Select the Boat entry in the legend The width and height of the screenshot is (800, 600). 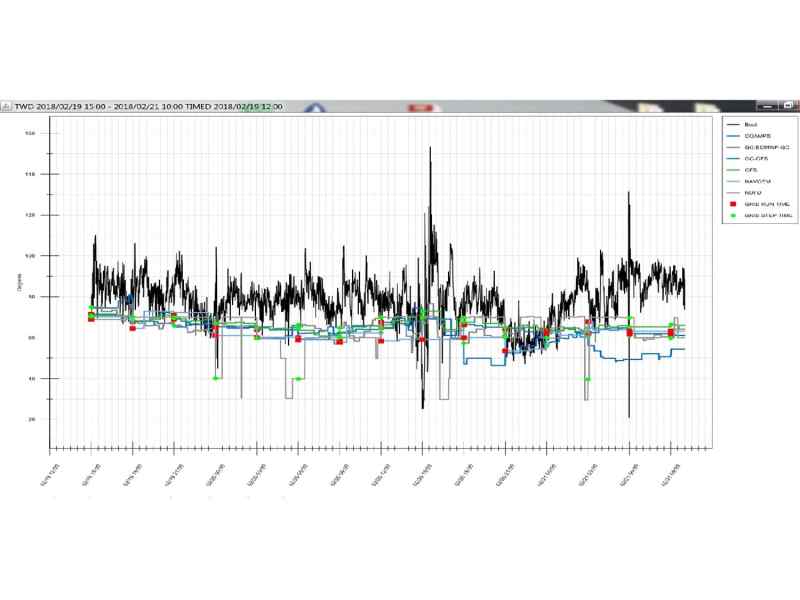[742, 124]
